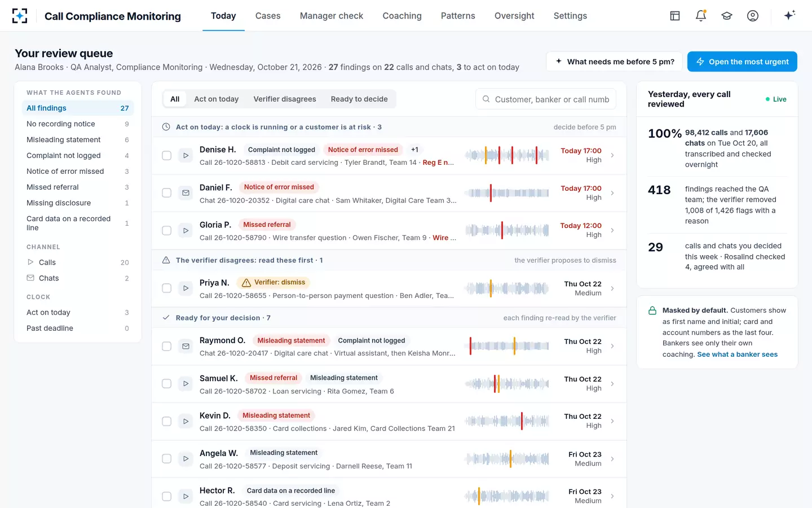
Task: Select the Gloria P. row checkbox
Action: pos(166,230)
